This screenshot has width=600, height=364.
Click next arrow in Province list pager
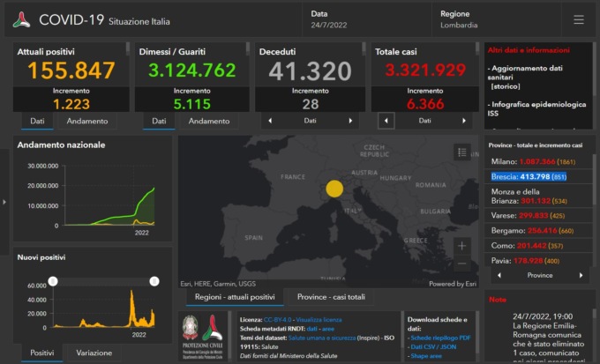[581, 275]
